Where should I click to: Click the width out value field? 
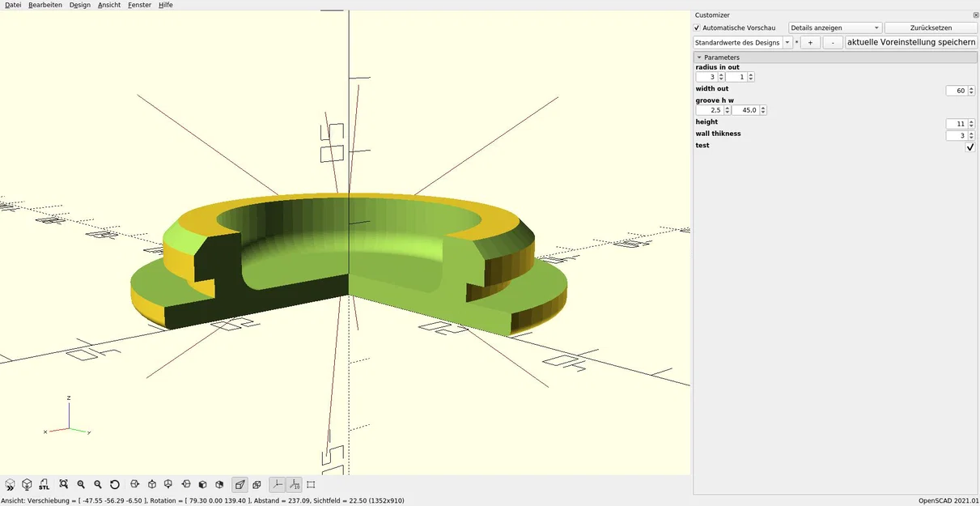[957, 91]
